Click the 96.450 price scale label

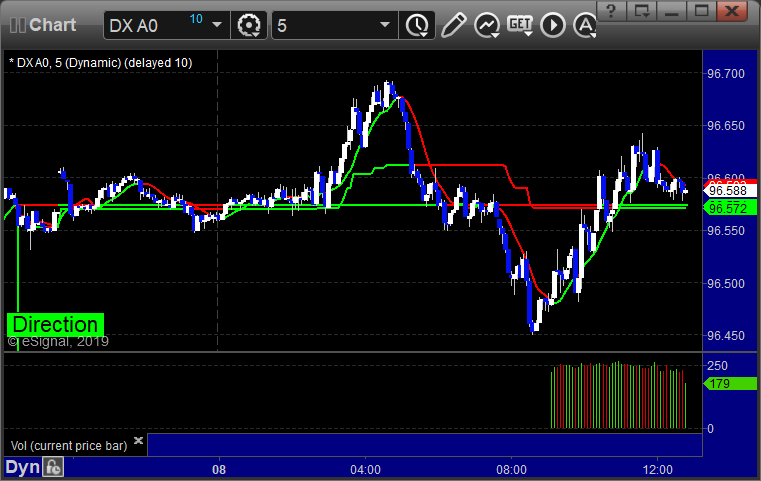[726, 336]
